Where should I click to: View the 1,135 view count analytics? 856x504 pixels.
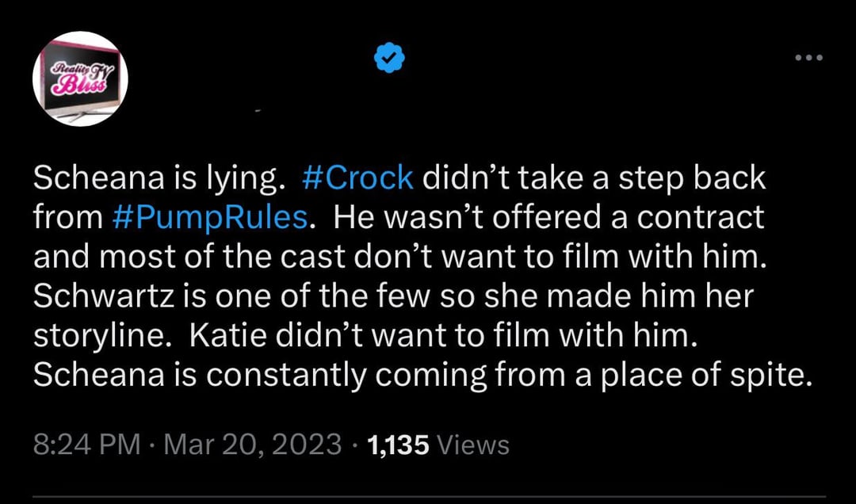tap(398, 445)
